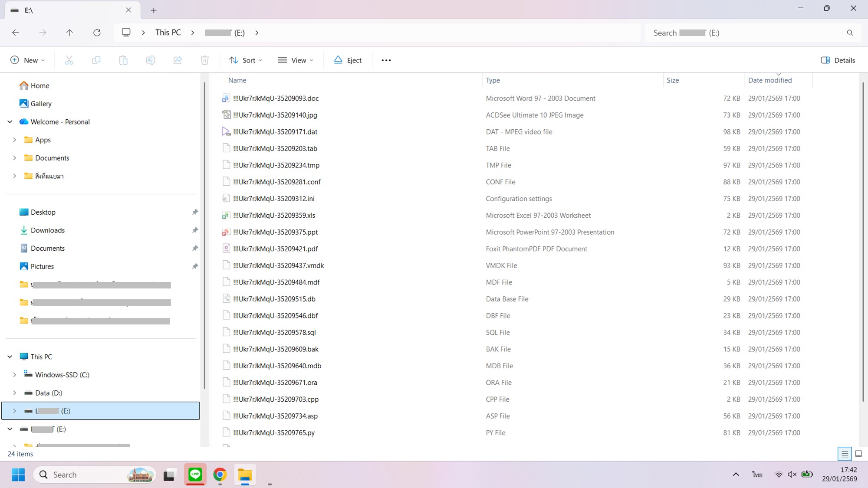Open a new File Explorer tab

point(154,10)
